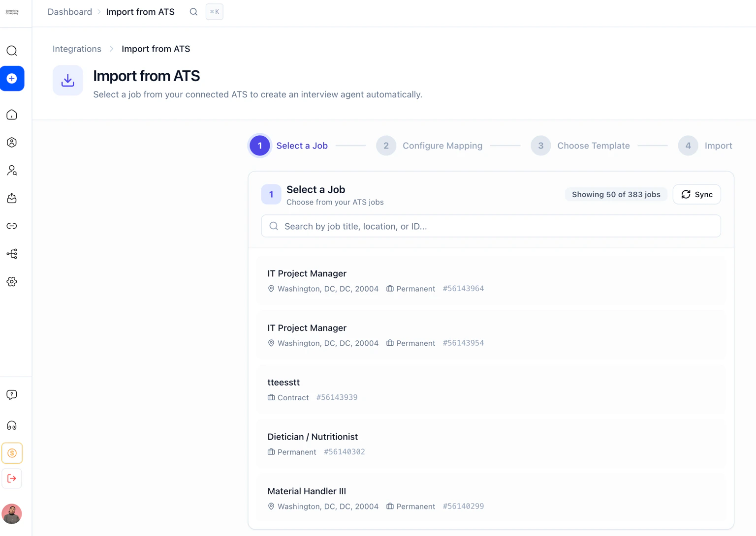The image size is (756, 536).
Task: Click the Contract type label on tteesstt
Action: pos(288,397)
